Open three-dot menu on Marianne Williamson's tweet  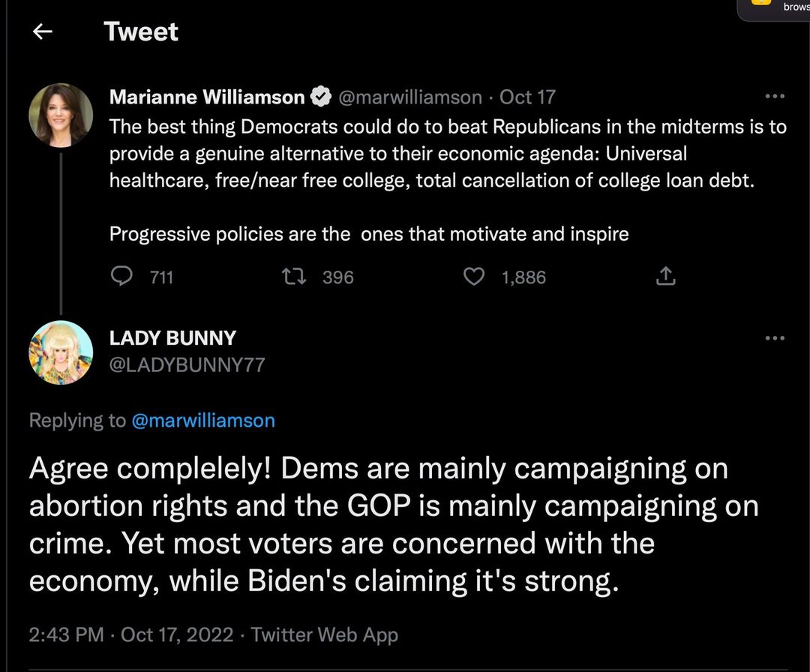tap(774, 97)
